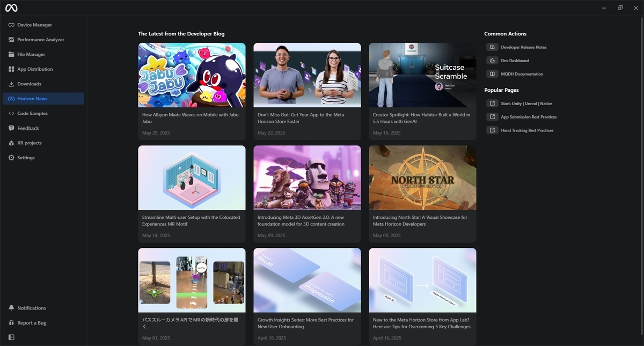The image size is (644, 346).
Task: Open the Feedback page
Action: pyautogui.click(x=43, y=128)
